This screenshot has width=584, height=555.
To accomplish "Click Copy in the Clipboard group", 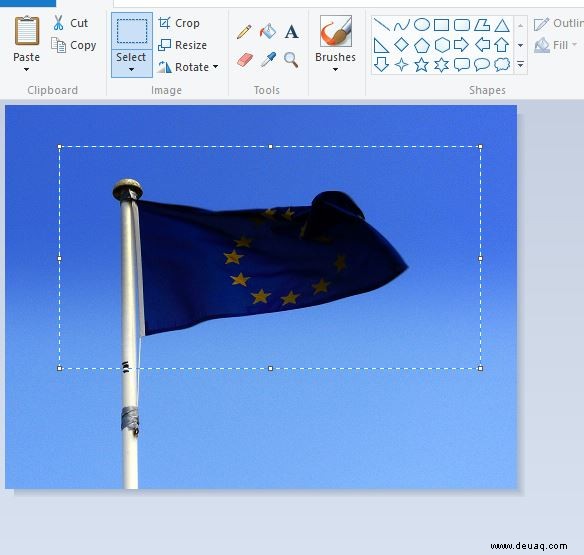I will [73, 45].
